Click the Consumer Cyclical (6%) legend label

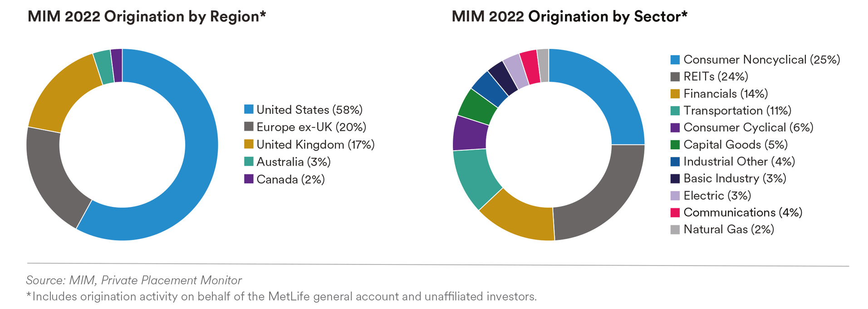748,128
